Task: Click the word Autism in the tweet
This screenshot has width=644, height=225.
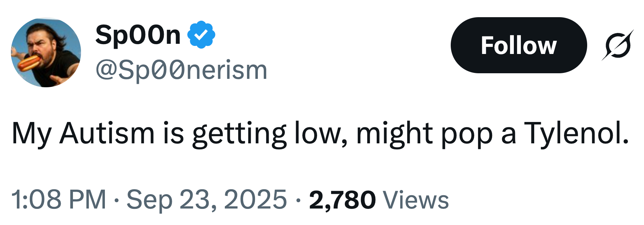Action: 107,134
